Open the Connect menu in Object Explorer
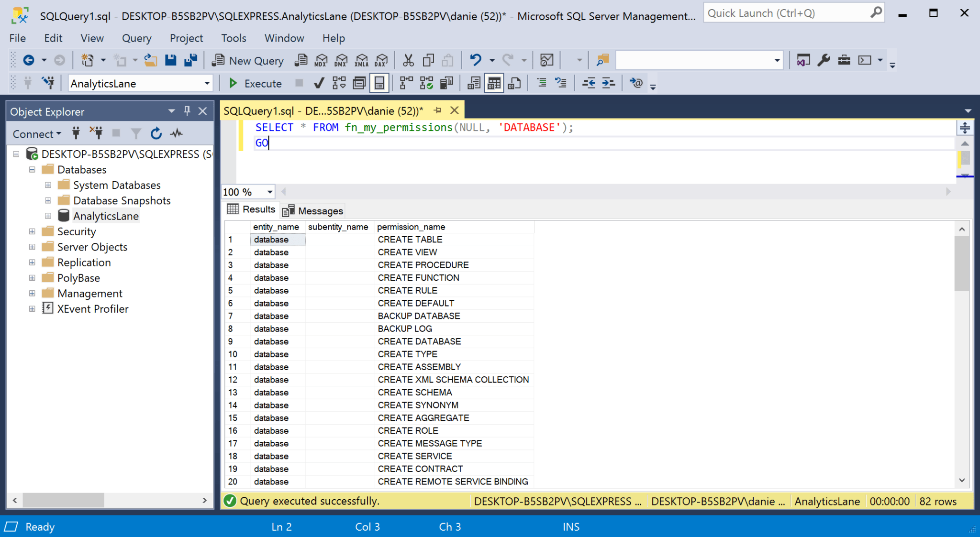 pos(36,133)
